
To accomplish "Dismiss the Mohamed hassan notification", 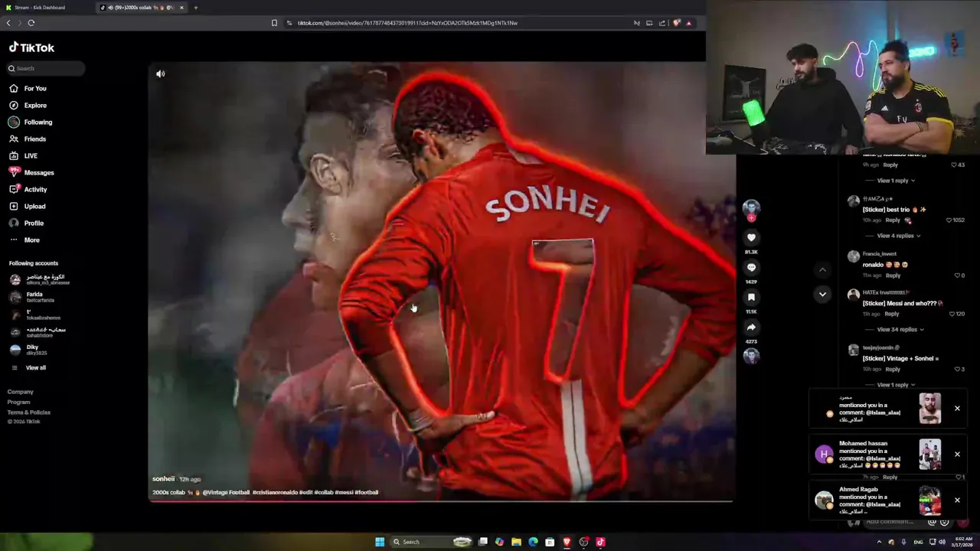I will point(957,455).
